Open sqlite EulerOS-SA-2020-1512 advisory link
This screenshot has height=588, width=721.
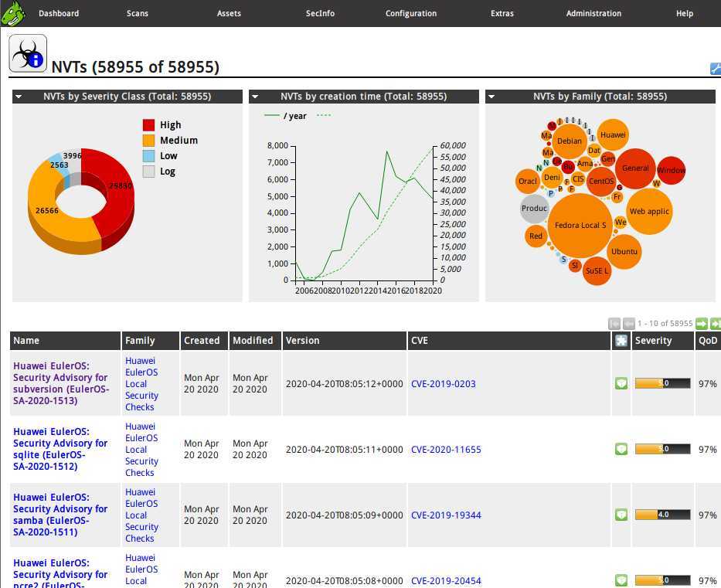coord(60,449)
